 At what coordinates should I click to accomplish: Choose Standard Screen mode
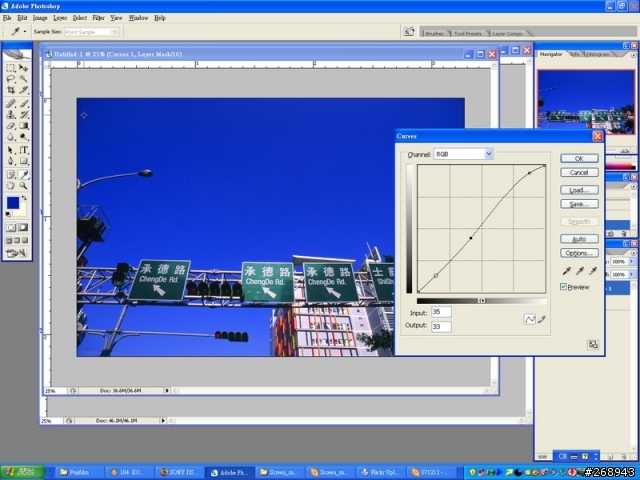click(9, 240)
